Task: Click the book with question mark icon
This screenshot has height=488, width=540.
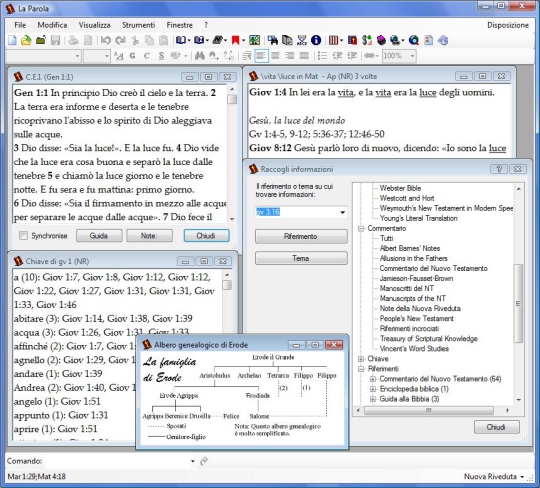Action: tap(199, 40)
